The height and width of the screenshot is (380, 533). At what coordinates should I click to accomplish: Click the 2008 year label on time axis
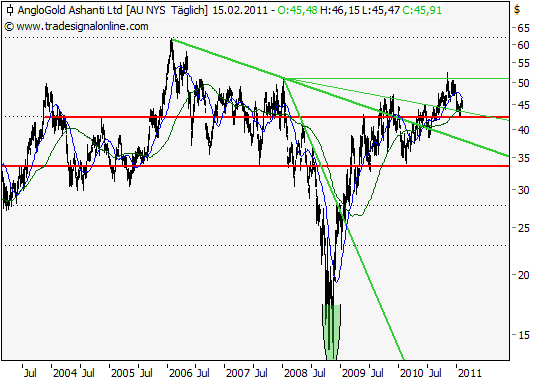[296, 373]
